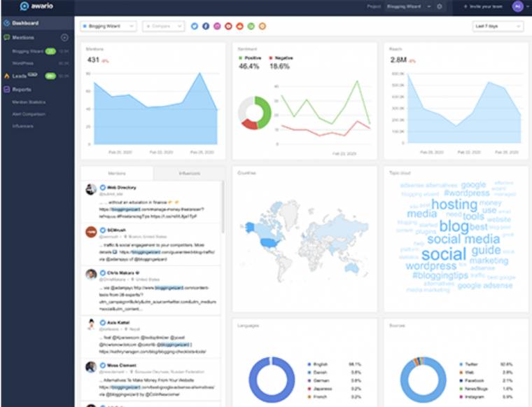Open the user avatar account menu
Viewport: 532px width, 407px height.
(x=517, y=6)
